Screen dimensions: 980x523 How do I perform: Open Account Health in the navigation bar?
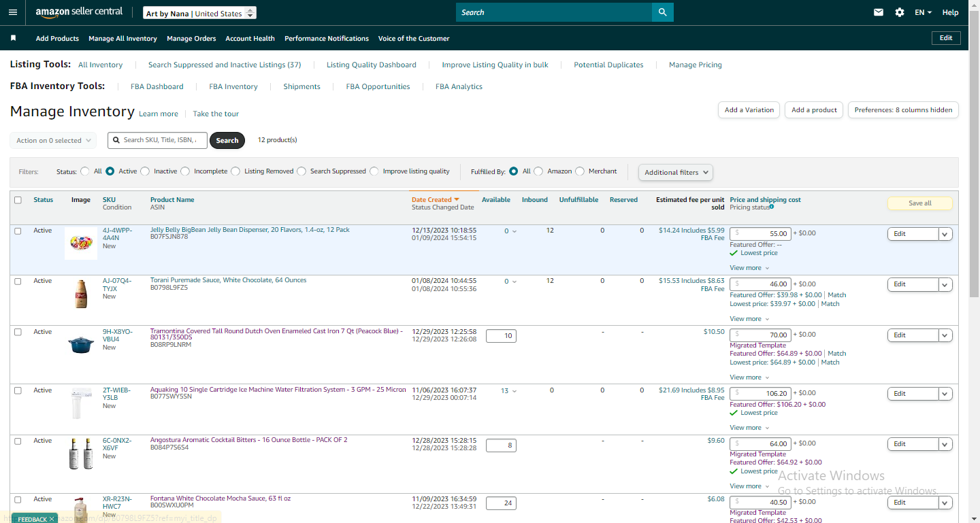250,39
